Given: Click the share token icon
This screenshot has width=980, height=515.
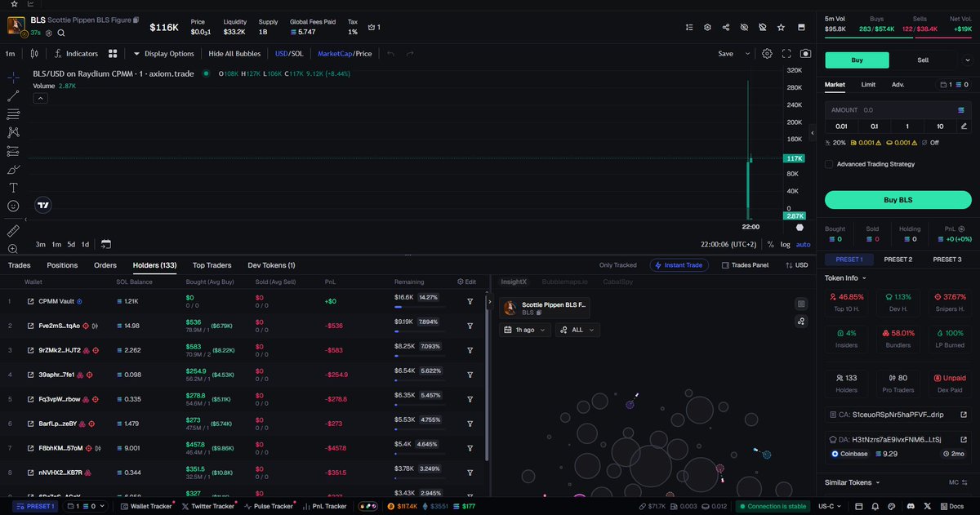Looking at the screenshot, I should coord(726,27).
